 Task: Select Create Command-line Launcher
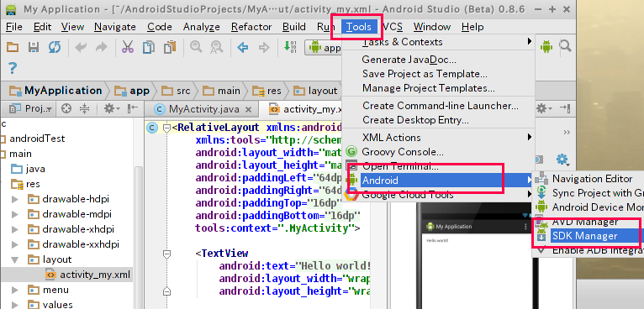click(439, 106)
